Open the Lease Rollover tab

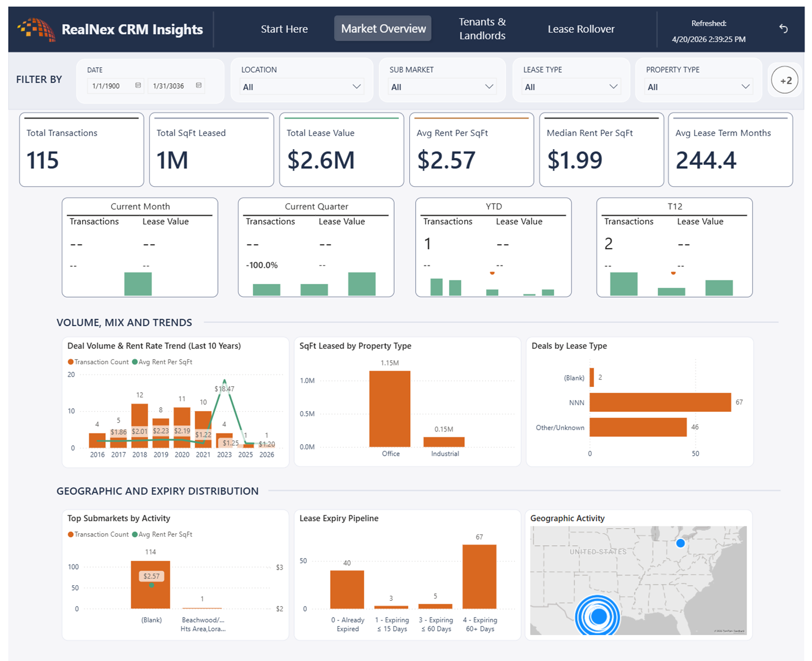(581, 29)
